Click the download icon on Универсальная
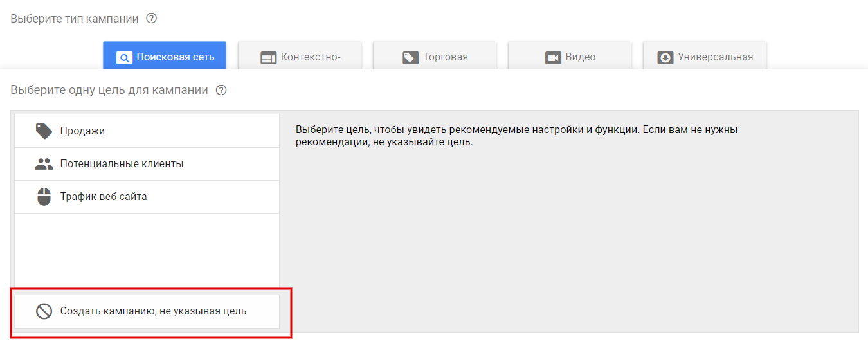Image resolution: width=868 pixels, height=355 pixels. coord(665,58)
